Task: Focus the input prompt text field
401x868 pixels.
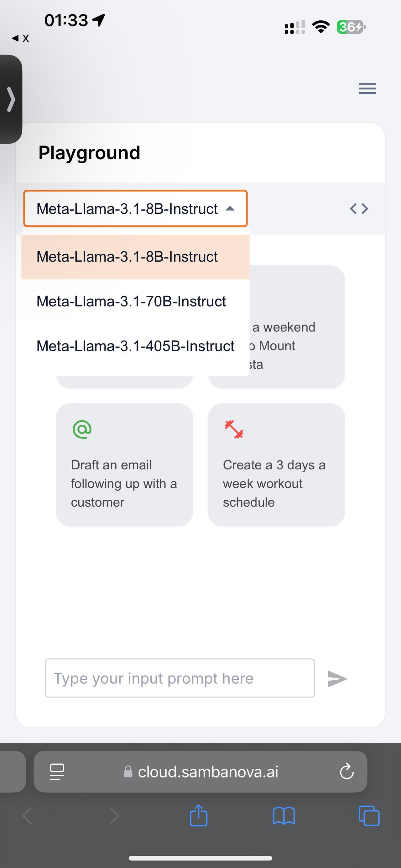Action: coord(180,678)
